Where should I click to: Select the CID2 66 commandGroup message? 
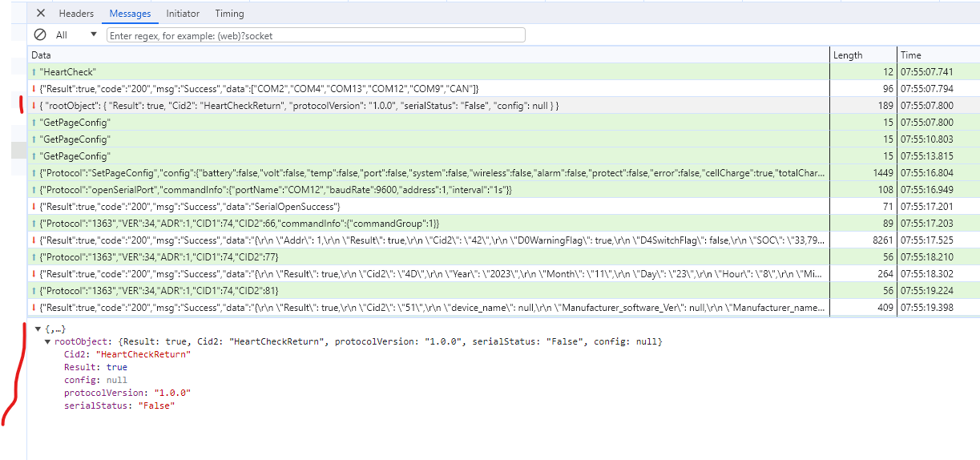point(504,224)
